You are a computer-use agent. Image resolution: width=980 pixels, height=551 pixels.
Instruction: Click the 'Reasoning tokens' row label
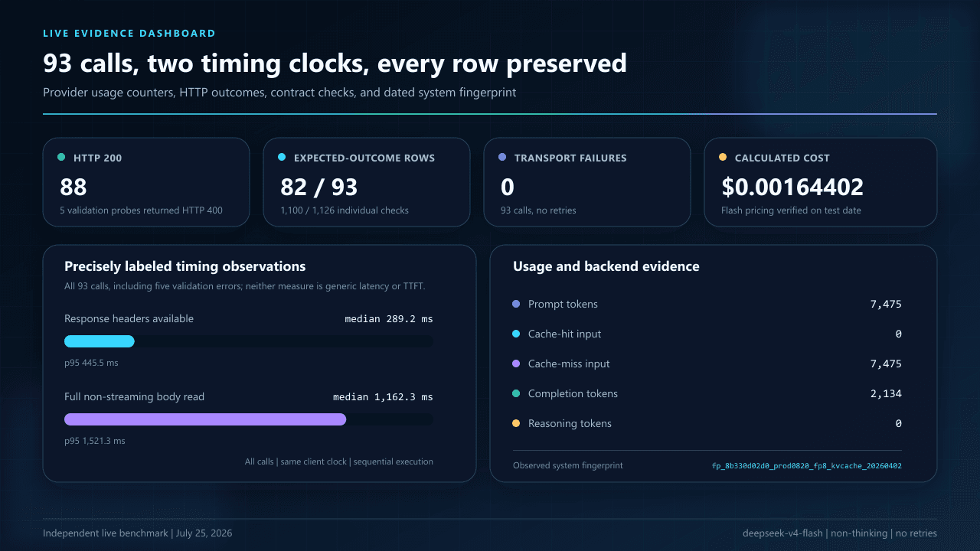tap(570, 423)
